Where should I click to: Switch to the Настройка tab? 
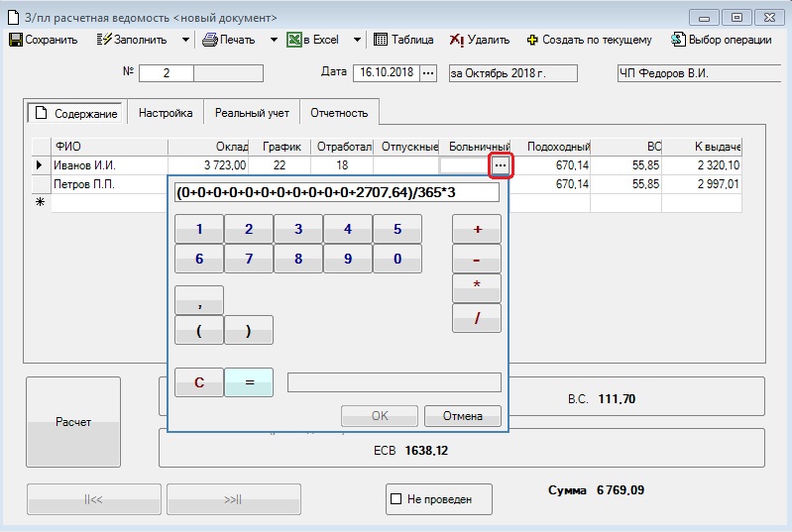166,113
